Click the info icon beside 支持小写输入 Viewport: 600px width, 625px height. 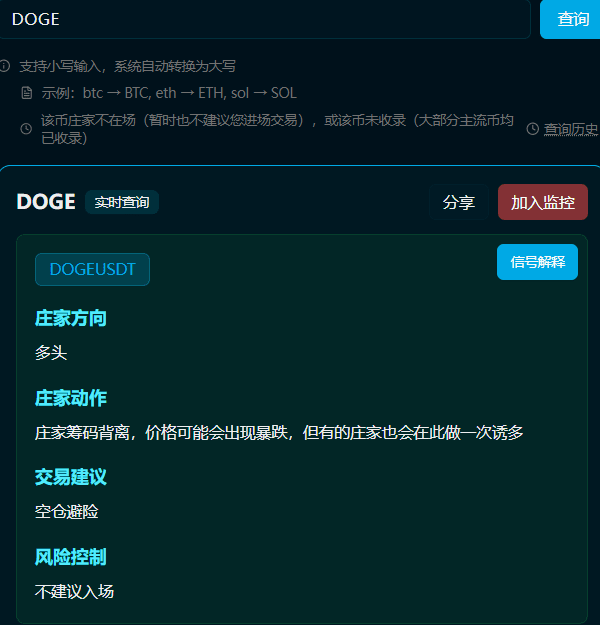(5, 66)
